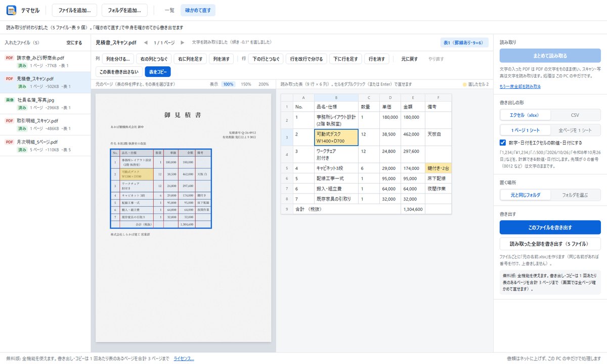Click もう一度全部を読み取る link
Image resolution: width=607 pixels, height=364 pixels.
tap(520, 86)
